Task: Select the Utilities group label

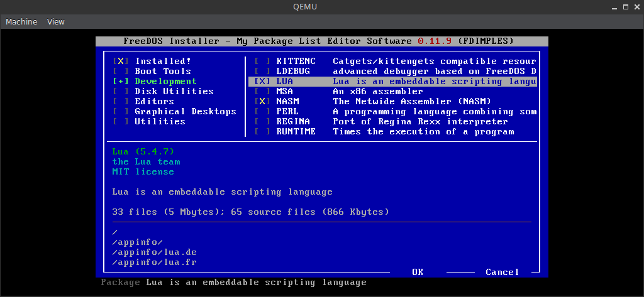Action: (x=160, y=121)
